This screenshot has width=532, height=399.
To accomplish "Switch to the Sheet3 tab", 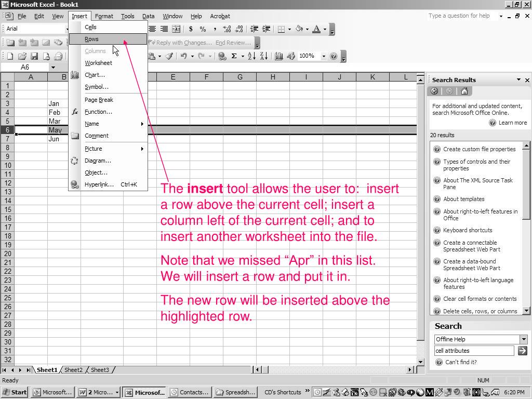I will pyautogui.click(x=100, y=370).
